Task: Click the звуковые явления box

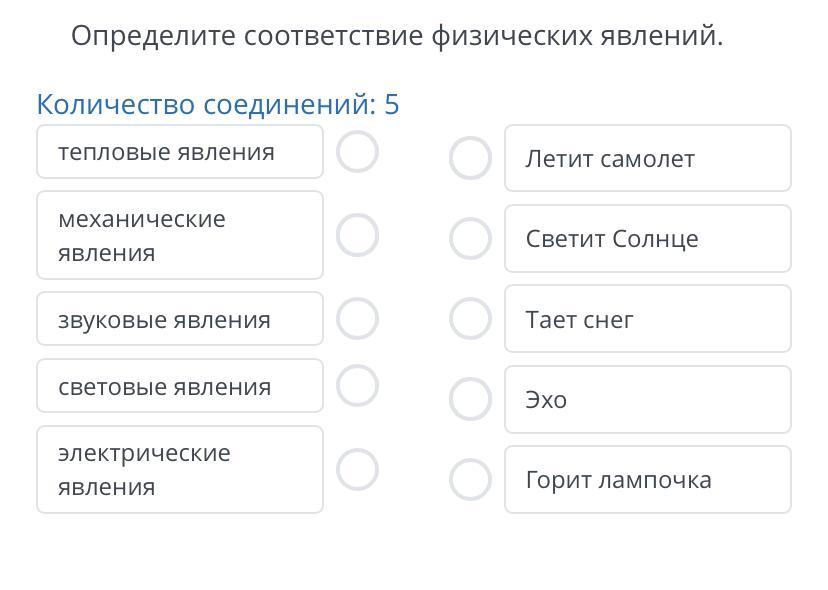Action: [x=180, y=319]
